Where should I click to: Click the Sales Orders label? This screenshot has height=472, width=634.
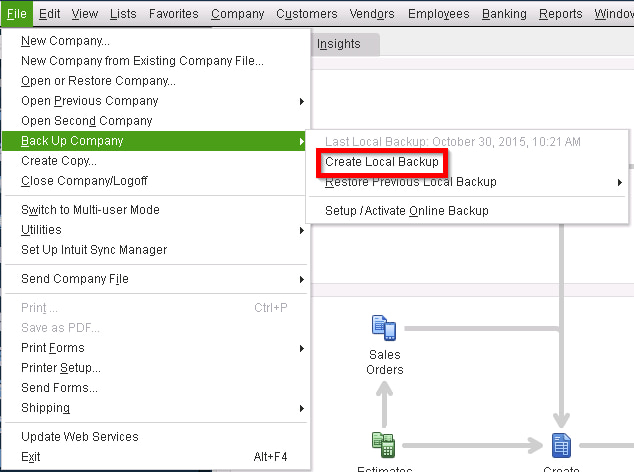[385, 362]
